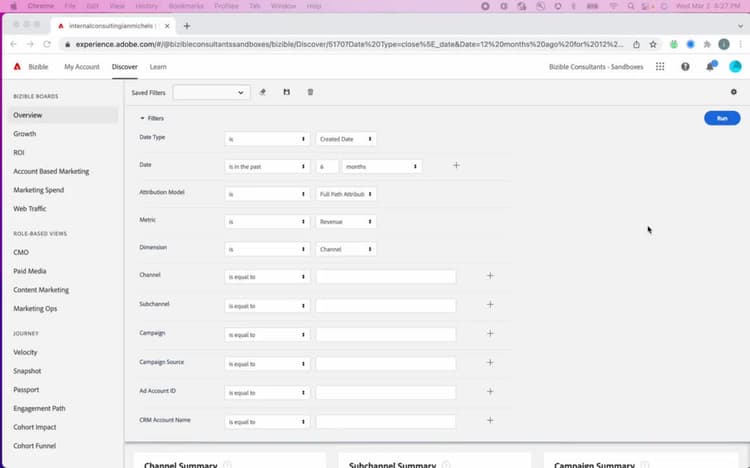750x468 pixels.
Task: Click the browser back arrow
Action: pos(13,44)
